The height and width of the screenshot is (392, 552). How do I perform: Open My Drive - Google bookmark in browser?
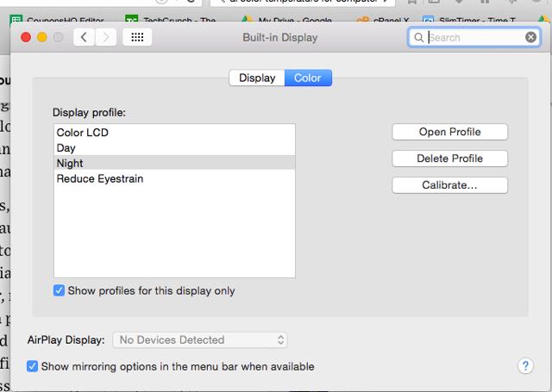point(286,20)
